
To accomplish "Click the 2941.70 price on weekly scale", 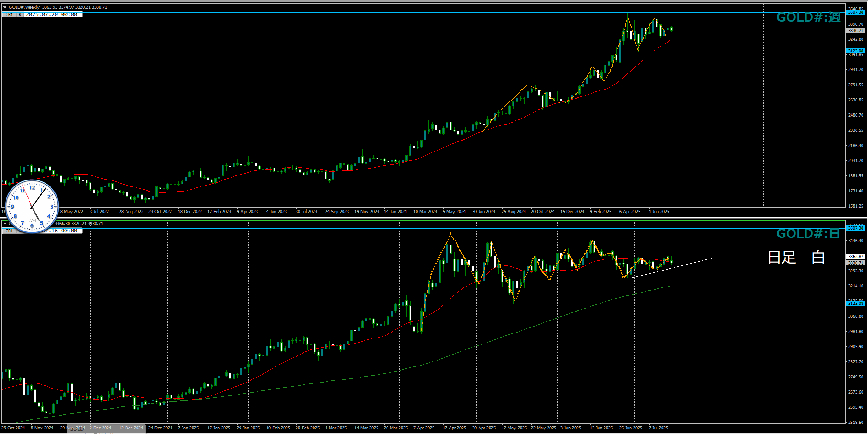I will point(856,70).
